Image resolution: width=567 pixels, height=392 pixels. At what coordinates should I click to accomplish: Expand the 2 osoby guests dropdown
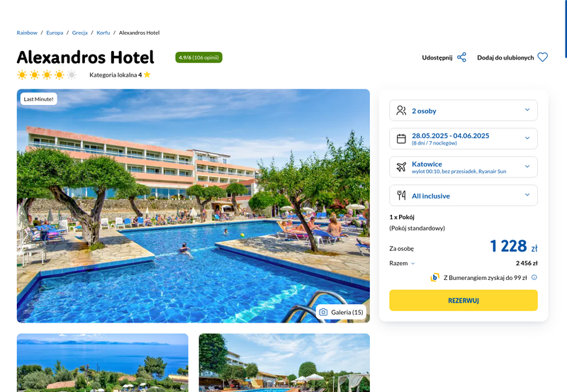[464, 111]
